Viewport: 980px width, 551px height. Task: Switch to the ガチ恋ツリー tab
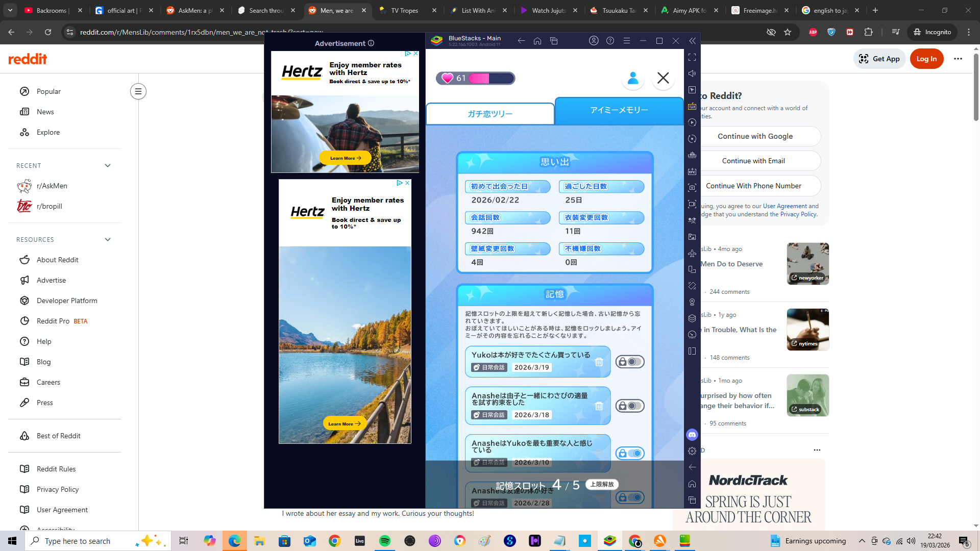[490, 114]
